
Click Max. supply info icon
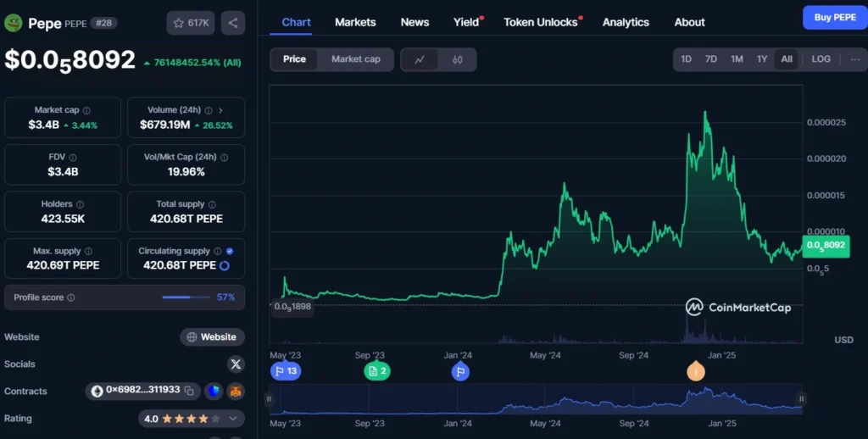tap(88, 252)
